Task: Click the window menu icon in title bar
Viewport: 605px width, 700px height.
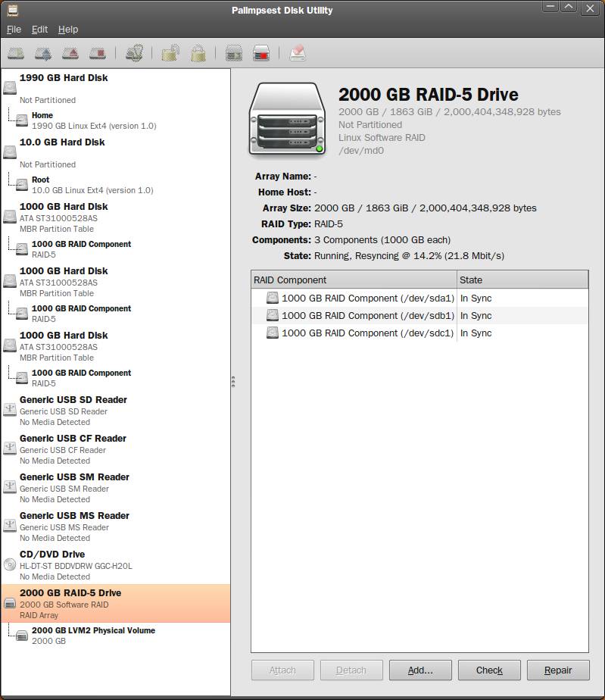Action: tap(13, 10)
